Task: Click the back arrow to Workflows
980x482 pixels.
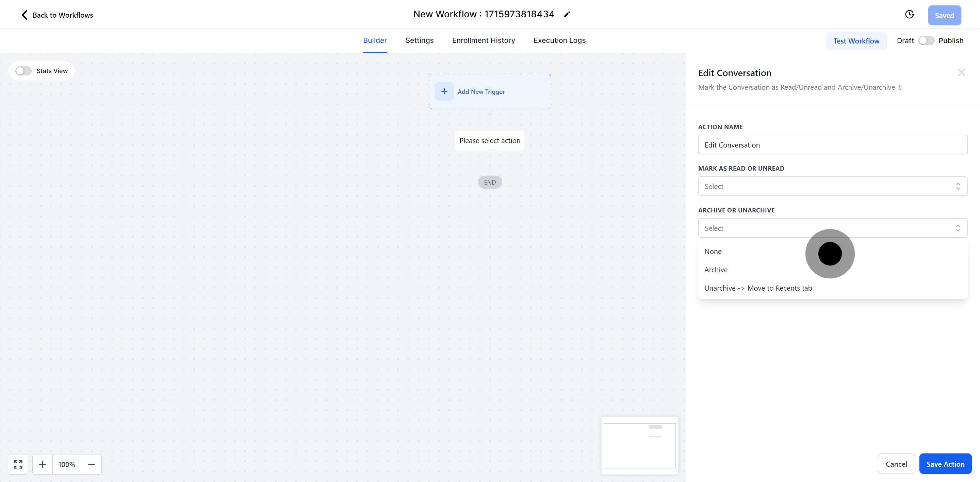Action: coord(25,15)
